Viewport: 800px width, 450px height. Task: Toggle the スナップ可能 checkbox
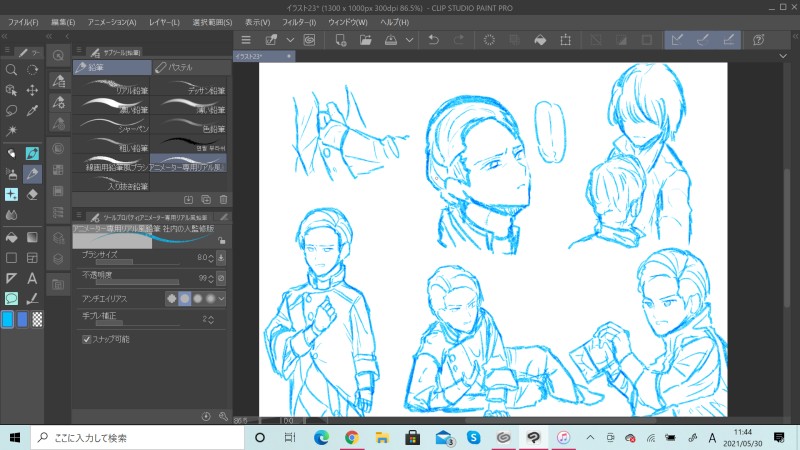(87, 339)
